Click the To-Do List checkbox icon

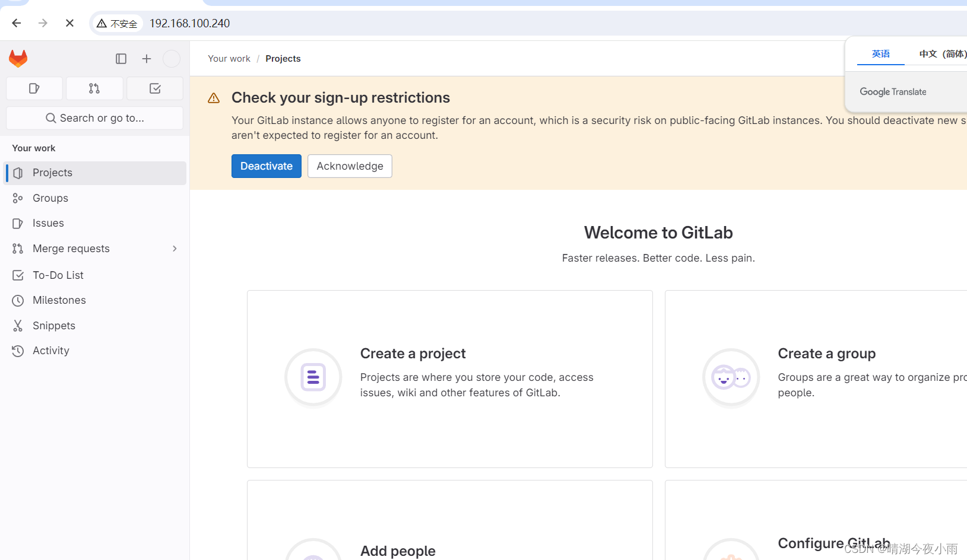coord(18,275)
